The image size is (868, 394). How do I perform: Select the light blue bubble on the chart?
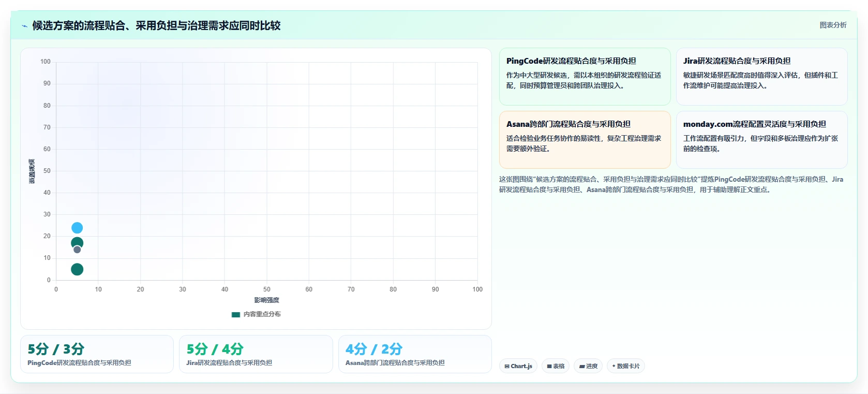click(77, 228)
